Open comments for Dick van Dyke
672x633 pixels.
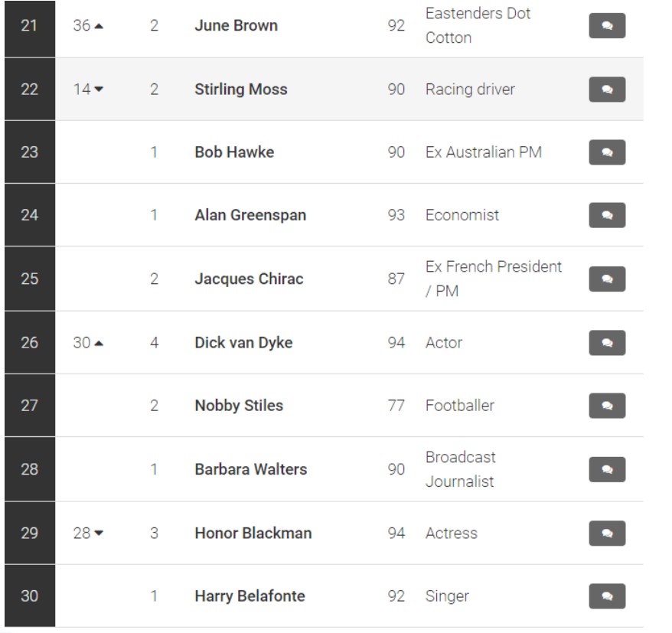[x=607, y=342]
